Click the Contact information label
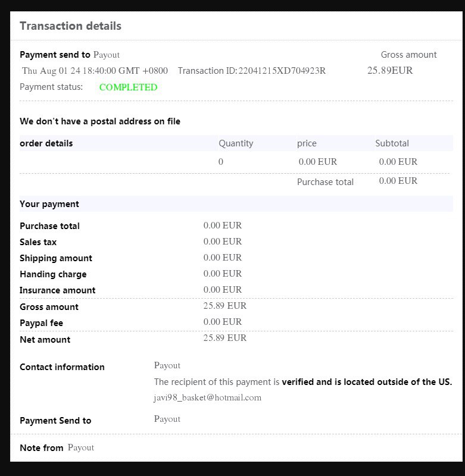This screenshot has width=465, height=476. click(x=62, y=367)
